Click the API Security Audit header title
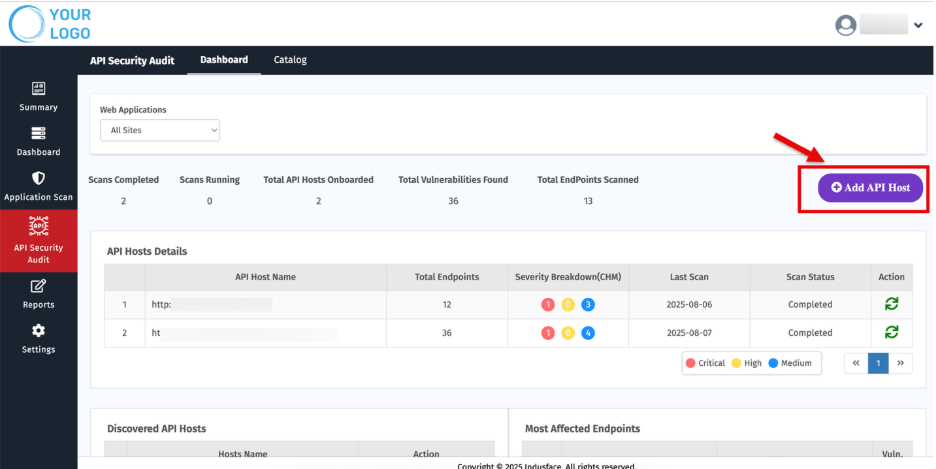 (x=132, y=60)
